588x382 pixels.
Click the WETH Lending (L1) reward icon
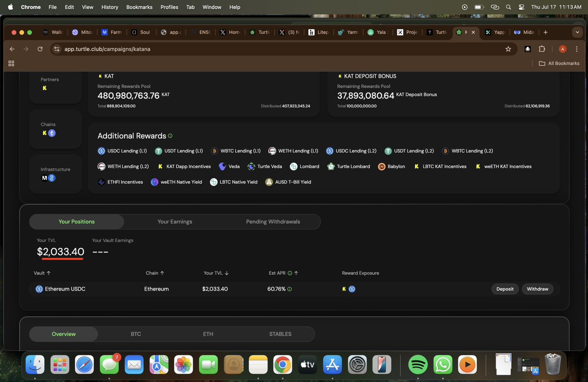tap(272, 151)
